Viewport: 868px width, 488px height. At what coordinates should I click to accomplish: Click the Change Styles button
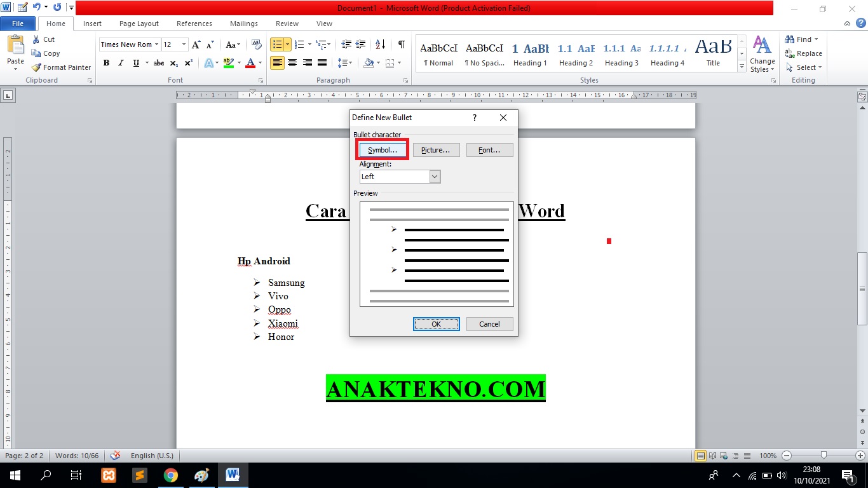(x=762, y=54)
